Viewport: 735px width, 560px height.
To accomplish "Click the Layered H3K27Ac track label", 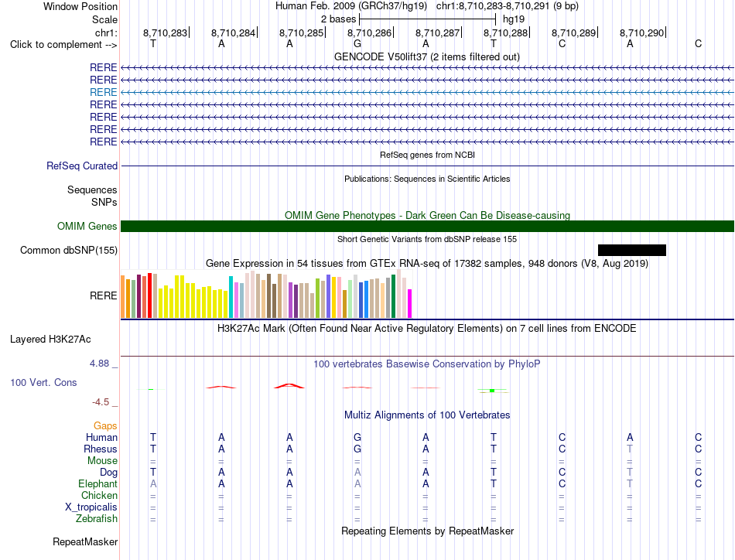I will (50, 340).
